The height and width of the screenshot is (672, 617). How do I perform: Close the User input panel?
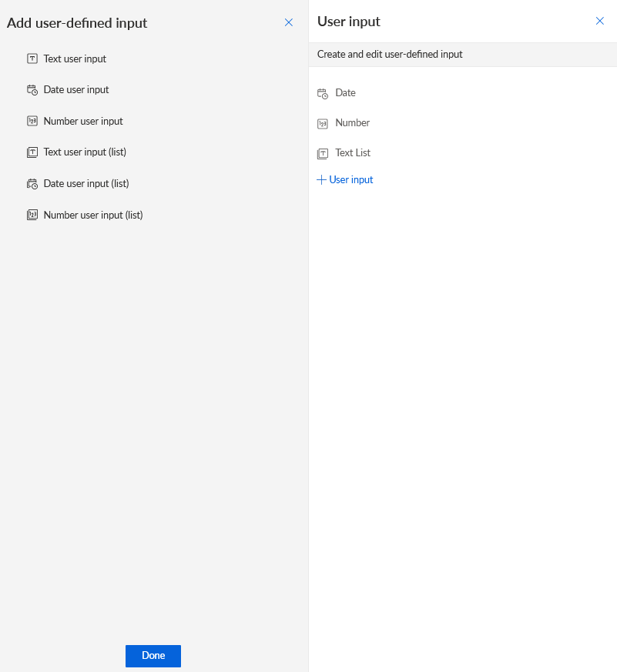(x=600, y=21)
